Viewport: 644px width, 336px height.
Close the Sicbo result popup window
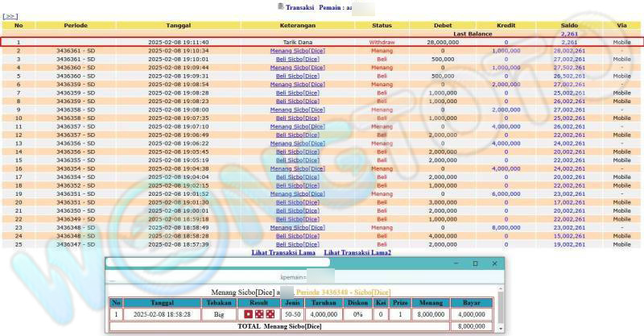coord(494,263)
